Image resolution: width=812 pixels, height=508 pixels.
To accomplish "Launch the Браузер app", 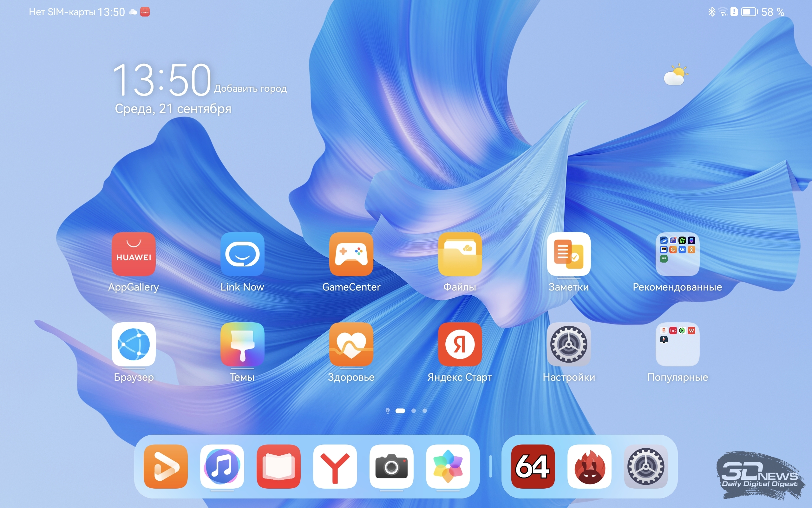I will coord(134,344).
